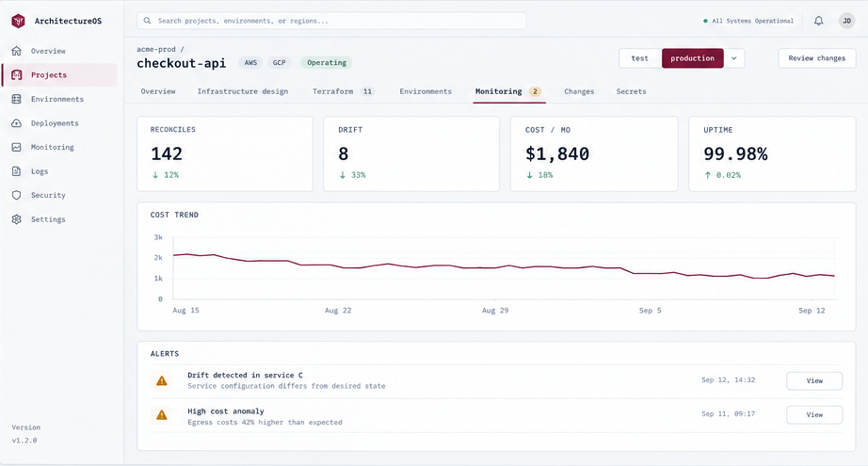Click 'Egress costs 42% higher than expected'
This screenshot has width=868, height=466.
pos(265,423)
